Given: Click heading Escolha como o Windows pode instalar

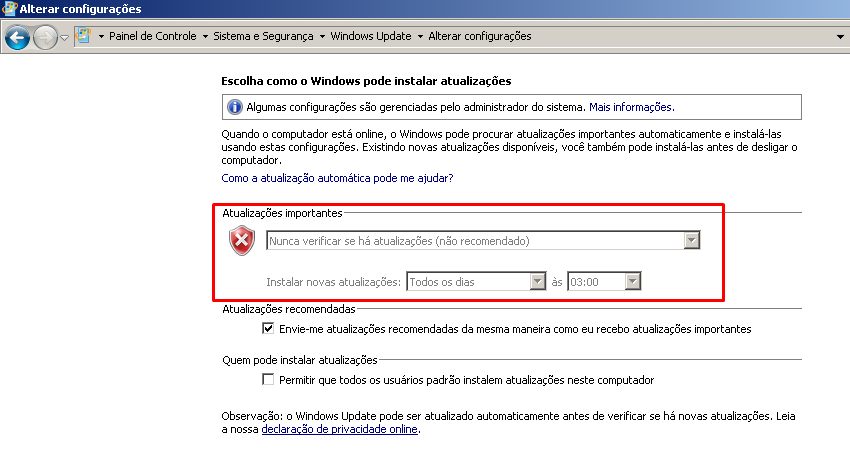Looking at the screenshot, I should click(x=366, y=81).
